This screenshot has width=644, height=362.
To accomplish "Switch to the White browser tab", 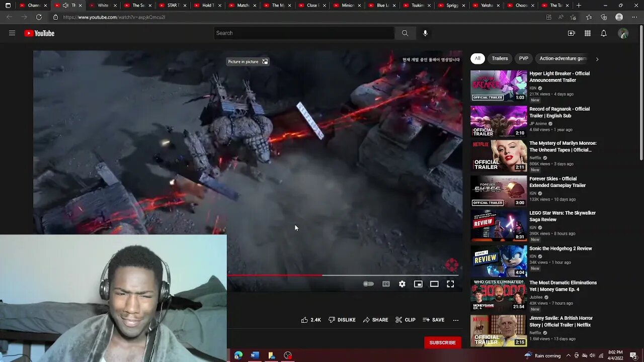I will (104, 6).
